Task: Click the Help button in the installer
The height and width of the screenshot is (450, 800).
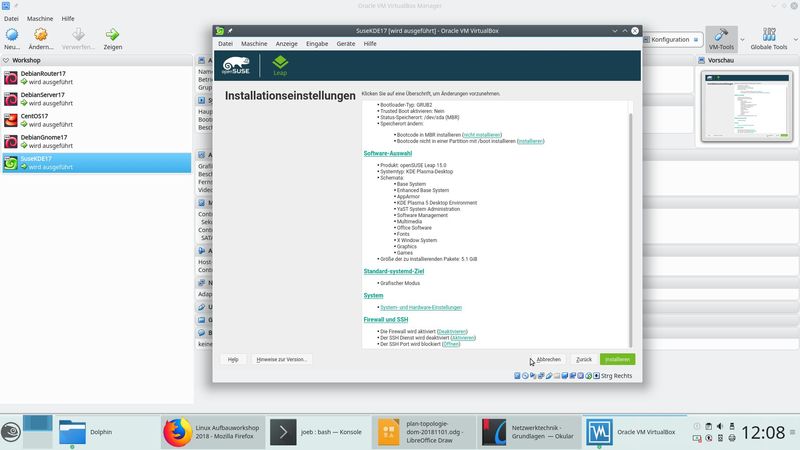Action: (233, 359)
